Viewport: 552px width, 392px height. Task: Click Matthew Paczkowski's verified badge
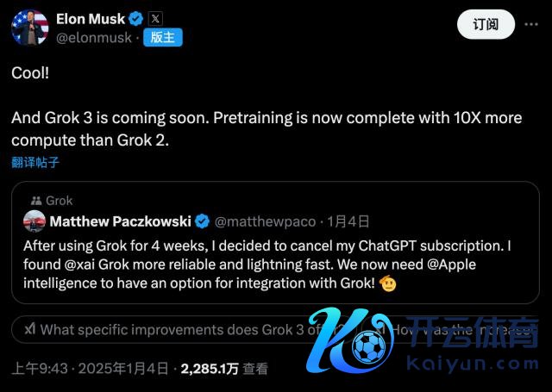tap(202, 221)
